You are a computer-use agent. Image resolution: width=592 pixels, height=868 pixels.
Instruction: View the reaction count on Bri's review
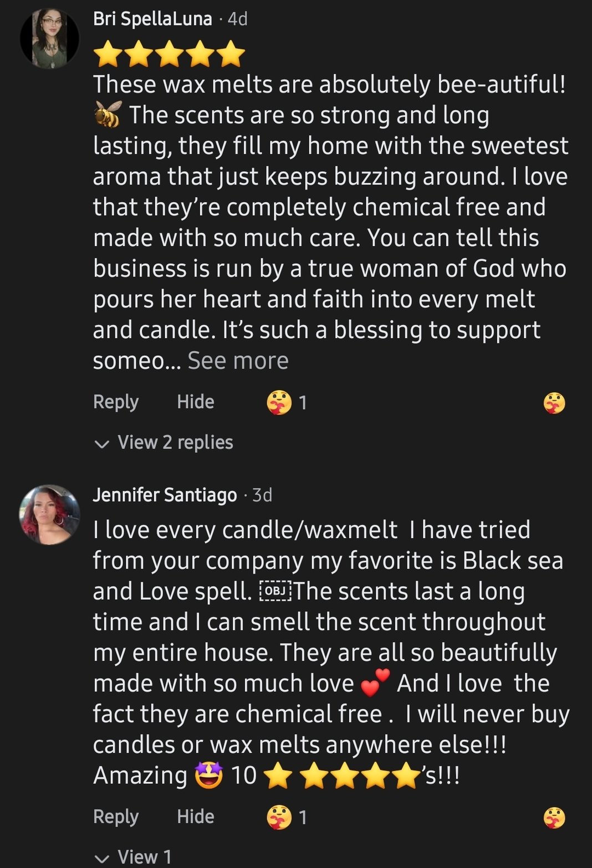tap(287, 402)
